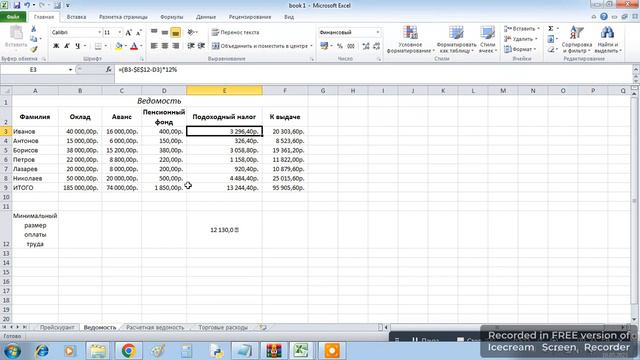Increase font size with the large A
Image resolution: width=640 pixels, height=360 pixels.
129,32
